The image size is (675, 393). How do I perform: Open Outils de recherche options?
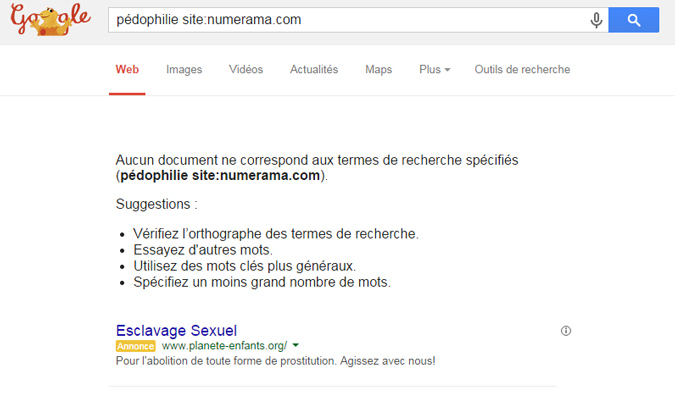coord(522,69)
